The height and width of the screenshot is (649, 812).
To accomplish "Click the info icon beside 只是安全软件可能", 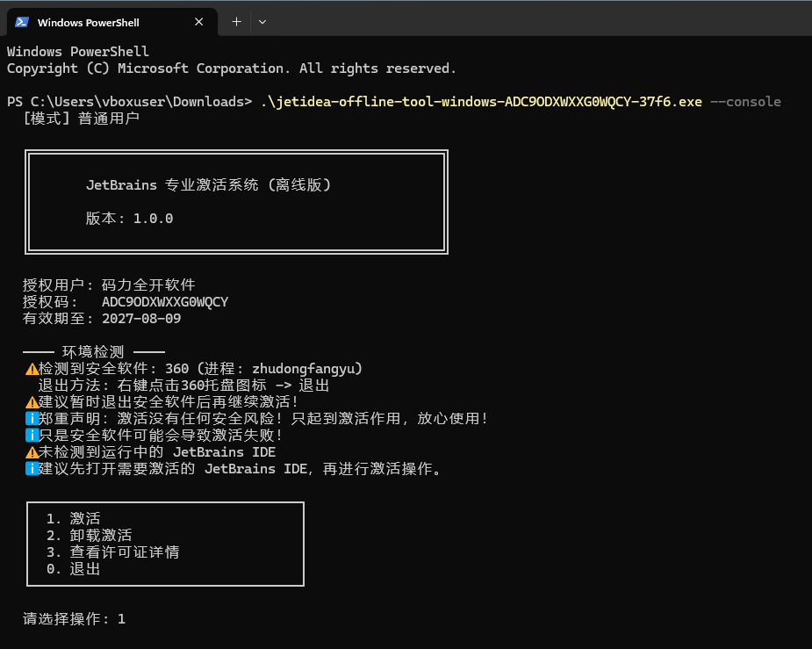I will click(32, 435).
